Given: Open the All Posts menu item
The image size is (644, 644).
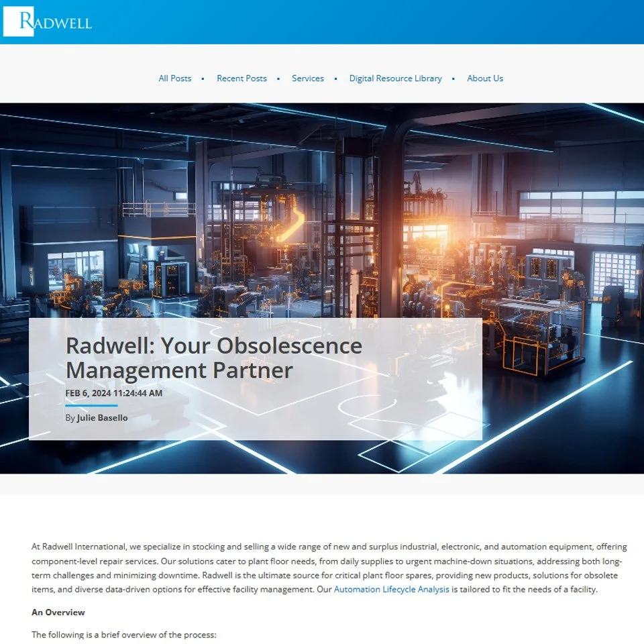Looking at the screenshot, I should click(175, 78).
